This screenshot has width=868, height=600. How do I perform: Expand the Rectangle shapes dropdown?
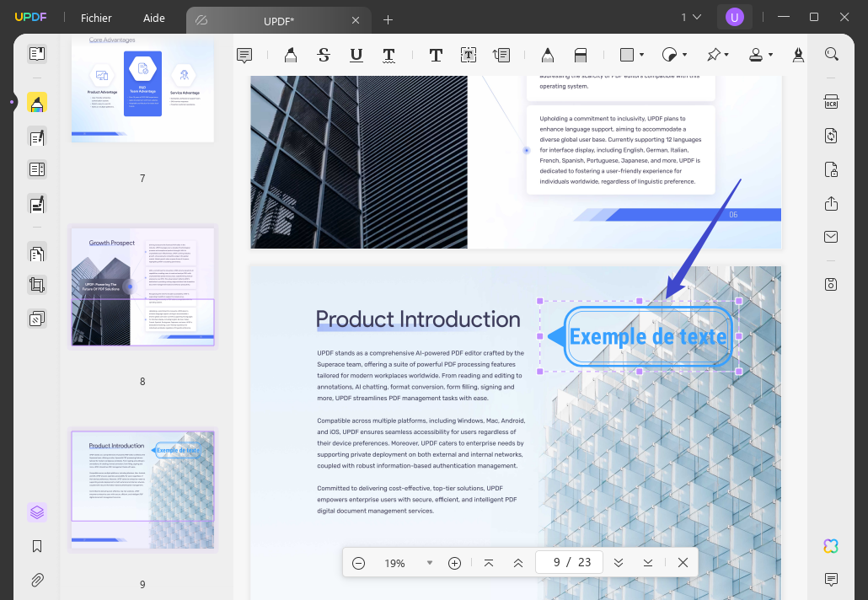coord(641,55)
